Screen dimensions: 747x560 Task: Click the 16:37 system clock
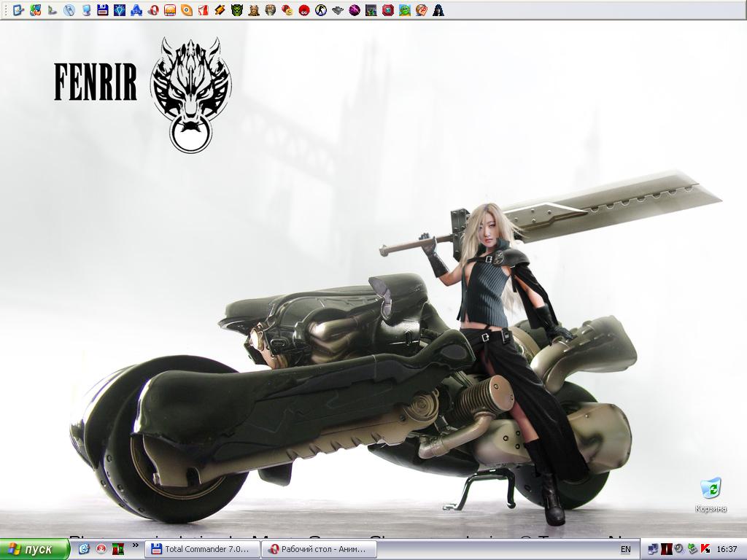[x=727, y=550]
